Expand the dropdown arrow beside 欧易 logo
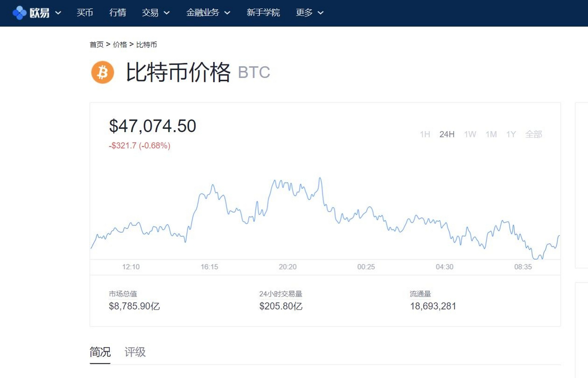 59,13
